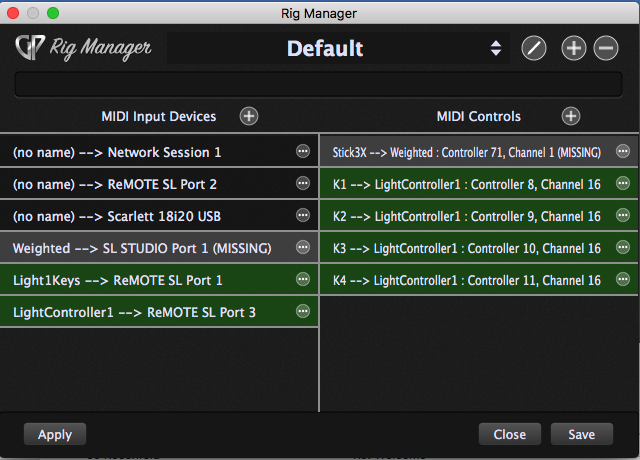Click the edit rig pencil icon

pyautogui.click(x=533, y=48)
